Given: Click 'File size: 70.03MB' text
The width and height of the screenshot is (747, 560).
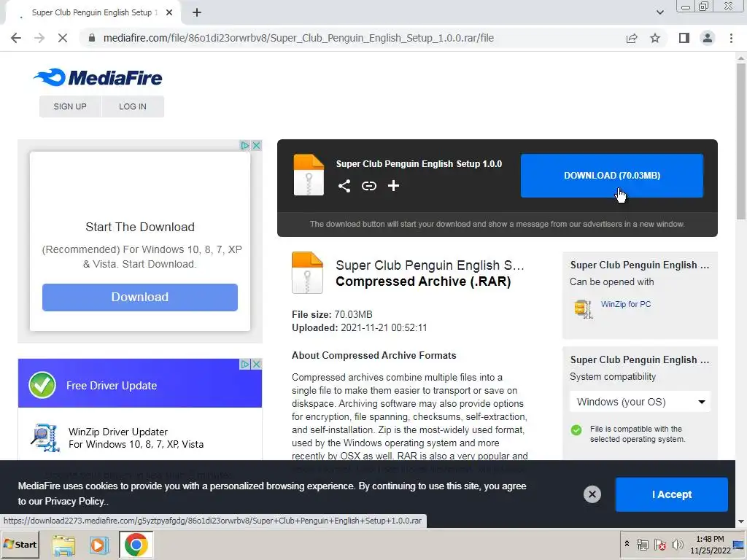Looking at the screenshot, I should (332, 314).
